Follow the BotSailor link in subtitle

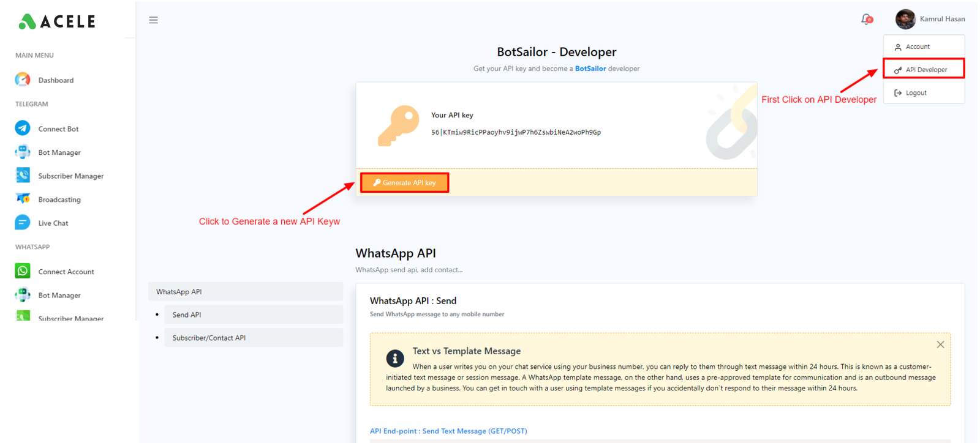tap(590, 69)
